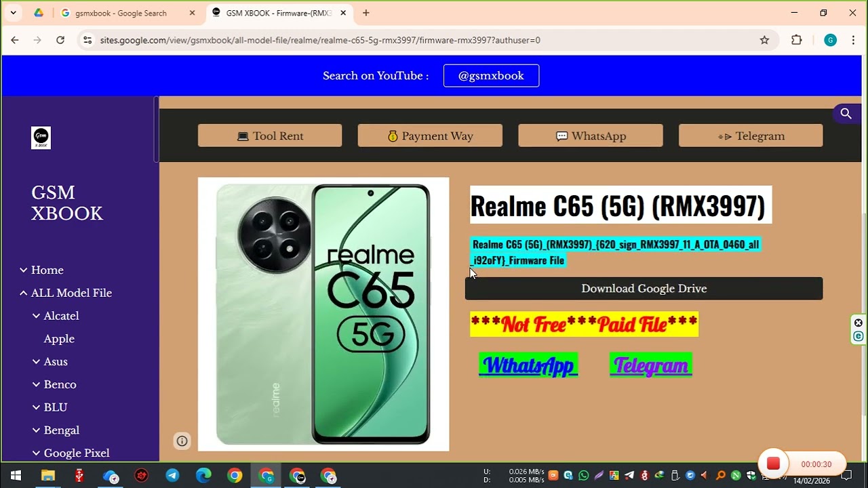Open the tab search dropdown arrow

(14, 13)
